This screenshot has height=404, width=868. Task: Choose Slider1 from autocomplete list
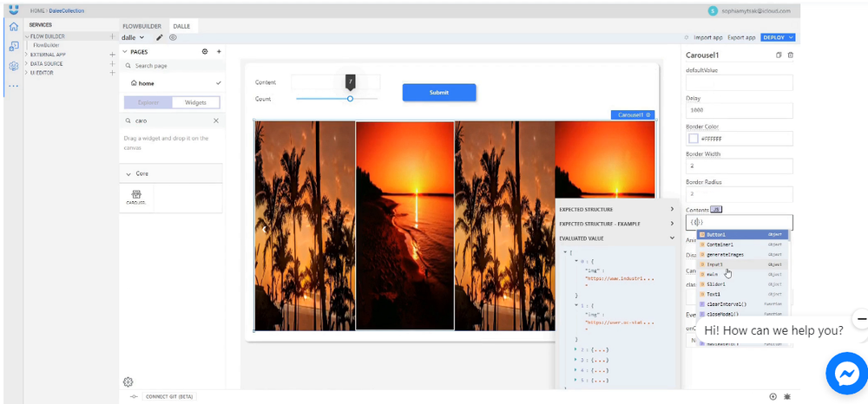[x=743, y=284]
